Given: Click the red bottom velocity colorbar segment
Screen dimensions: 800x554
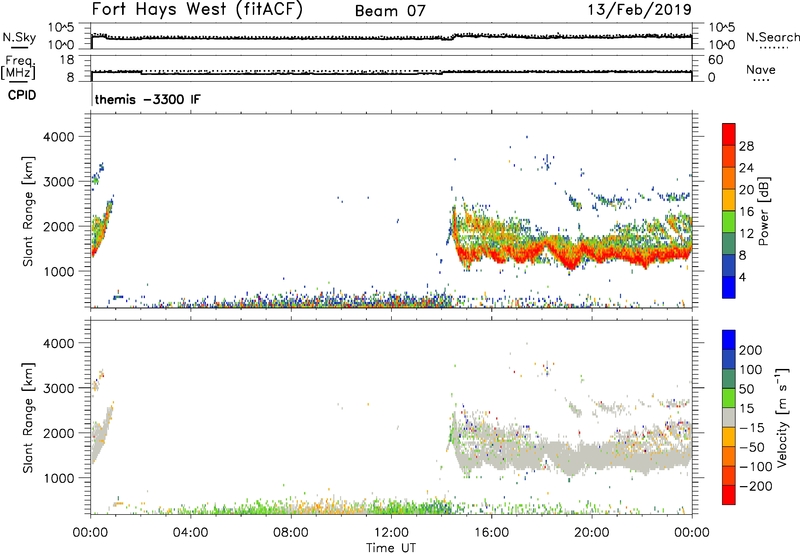Looking at the screenshot, I should click(x=729, y=495).
